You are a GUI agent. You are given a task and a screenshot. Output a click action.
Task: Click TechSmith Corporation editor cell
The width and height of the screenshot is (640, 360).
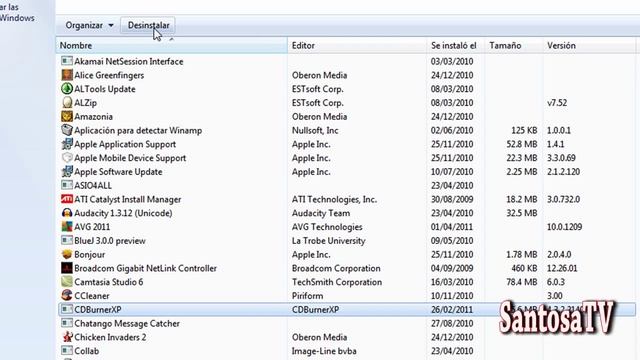337,282
